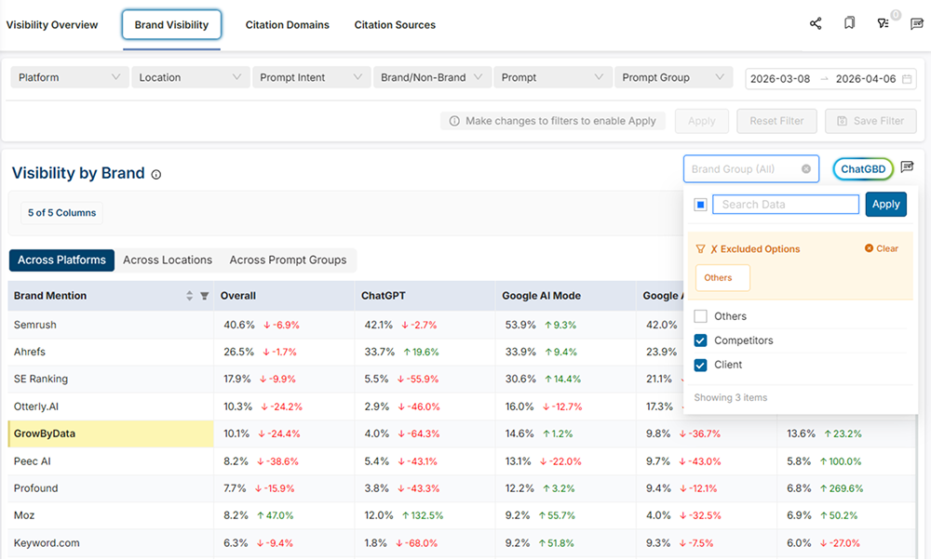The height and width of the screenshot is (560, 931).
Task: Switch to the Citation Domains tab
Action: point(287,25)
